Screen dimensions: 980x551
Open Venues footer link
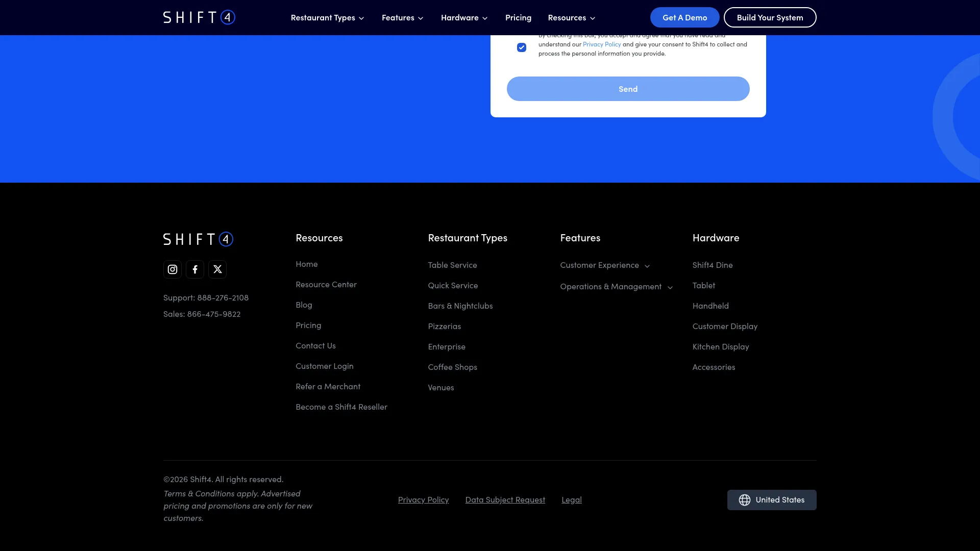click(441, 388)
